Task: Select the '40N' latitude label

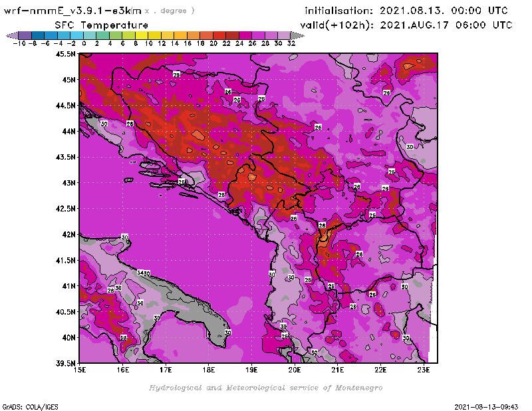Action: 68,338
